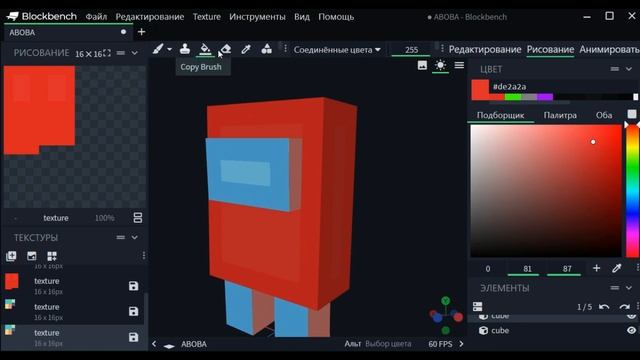The image size is (640, 360).
Task: Save the middle texture in list
Action: tap(133, 311)
